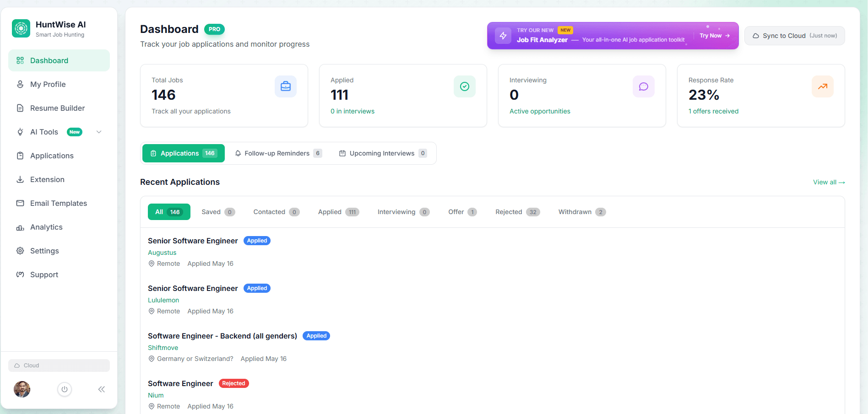Open Senior Software Engineer at Augustus
This screenshot has height=414, width=868.
click(193, 241)
